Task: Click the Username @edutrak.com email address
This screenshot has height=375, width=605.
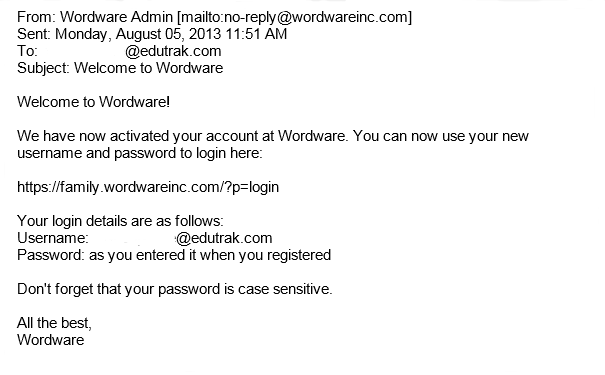Action: [x=224, y=238]
